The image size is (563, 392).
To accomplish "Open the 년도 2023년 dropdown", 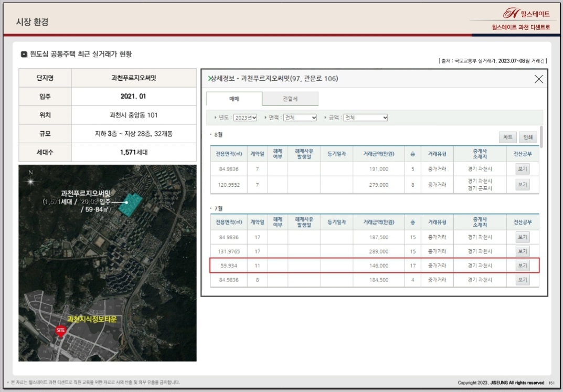I will (245, 118).
